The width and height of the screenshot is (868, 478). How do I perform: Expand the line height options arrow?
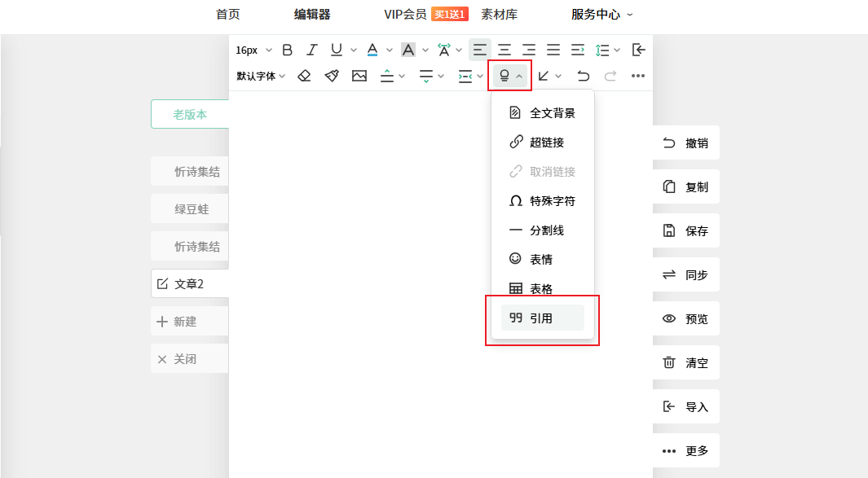tap(617, 50)
